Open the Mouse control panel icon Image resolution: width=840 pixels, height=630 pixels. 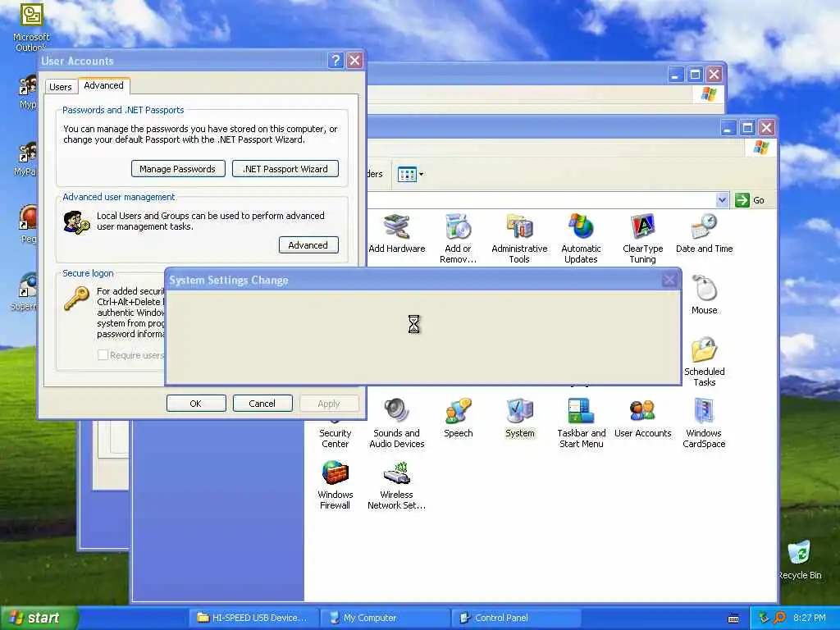coord(704,294)
